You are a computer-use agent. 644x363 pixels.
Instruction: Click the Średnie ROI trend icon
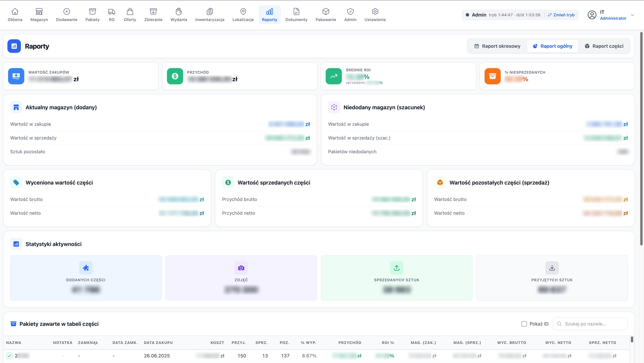click(334, 76)
